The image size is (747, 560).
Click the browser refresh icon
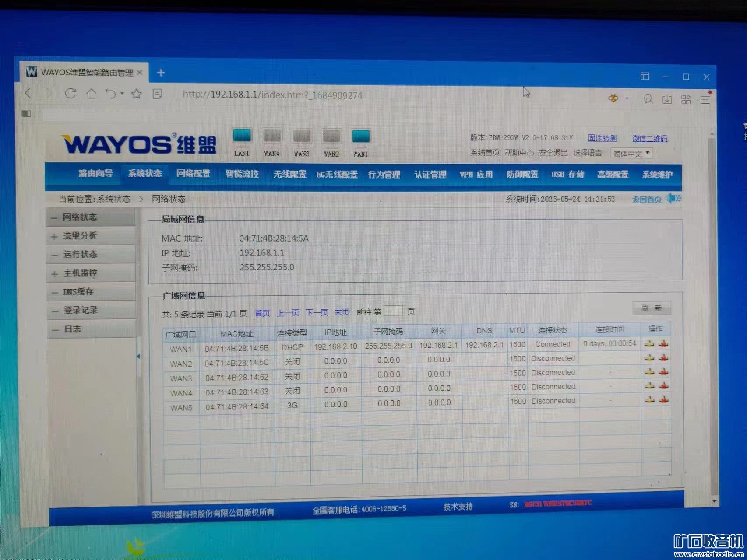pos(71,93)
